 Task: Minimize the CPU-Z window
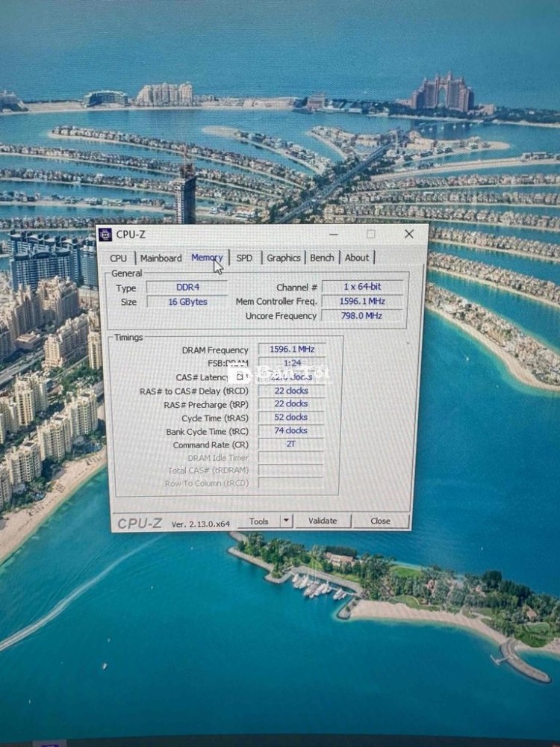334,235
